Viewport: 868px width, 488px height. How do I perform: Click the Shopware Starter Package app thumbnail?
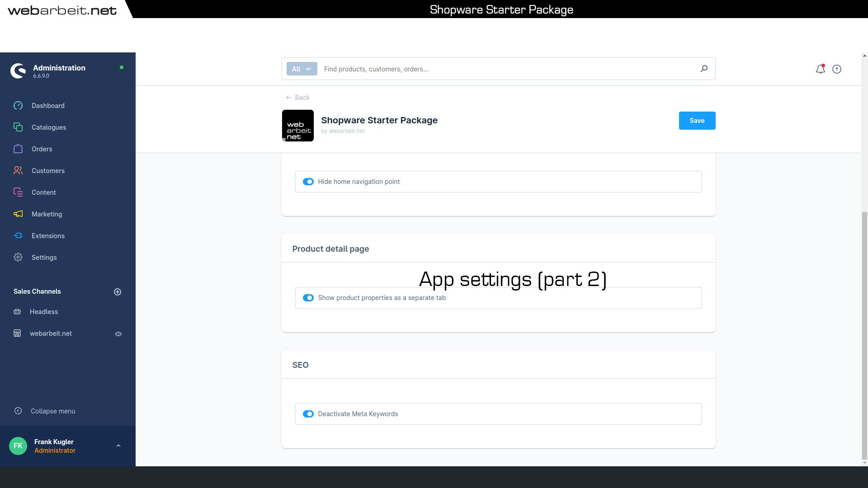[298, 126]
